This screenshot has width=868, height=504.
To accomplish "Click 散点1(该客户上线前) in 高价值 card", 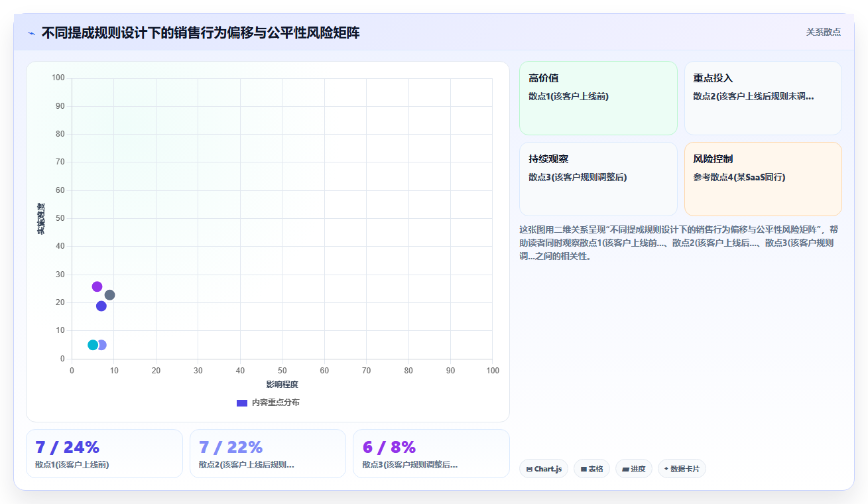I will point(568,96).
